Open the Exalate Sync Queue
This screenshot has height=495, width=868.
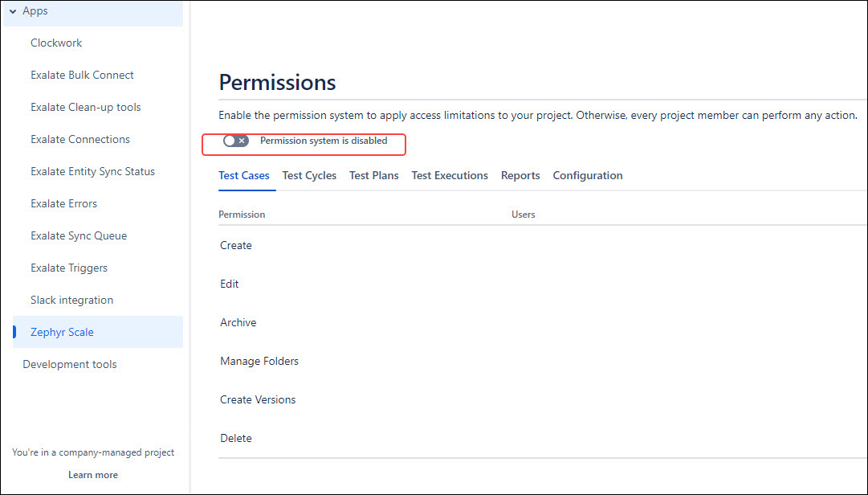78,235
